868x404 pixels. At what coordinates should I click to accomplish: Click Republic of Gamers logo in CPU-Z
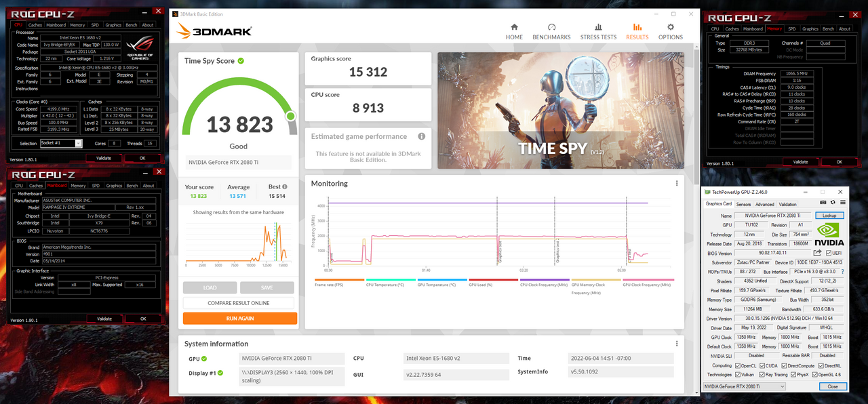[x=140, y=49]
